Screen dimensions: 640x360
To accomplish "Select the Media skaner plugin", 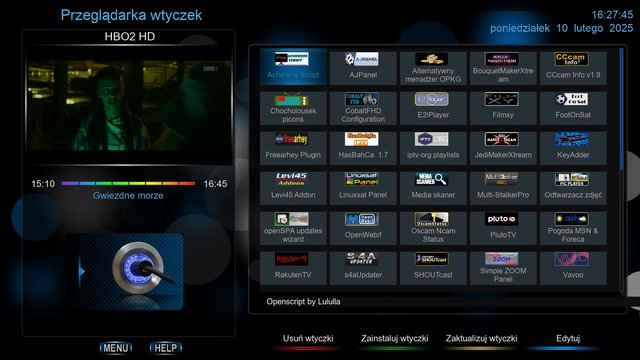I will 433,187.
